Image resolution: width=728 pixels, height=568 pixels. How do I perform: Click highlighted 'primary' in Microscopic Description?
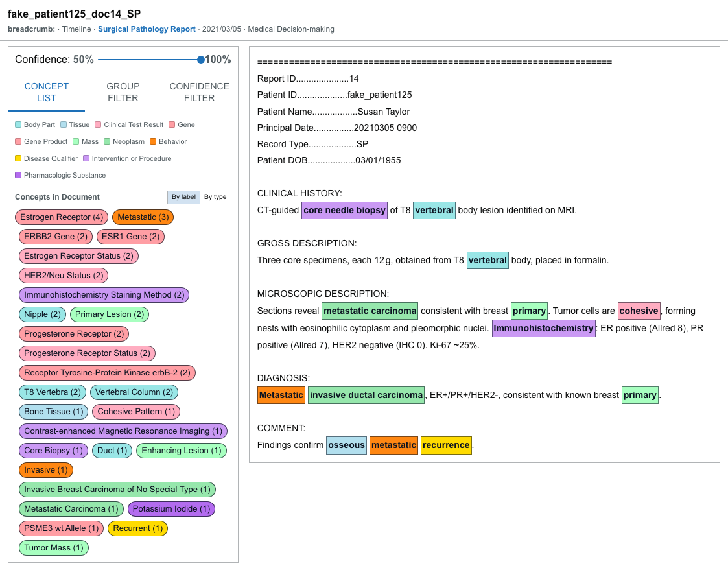tap(529, 311)
